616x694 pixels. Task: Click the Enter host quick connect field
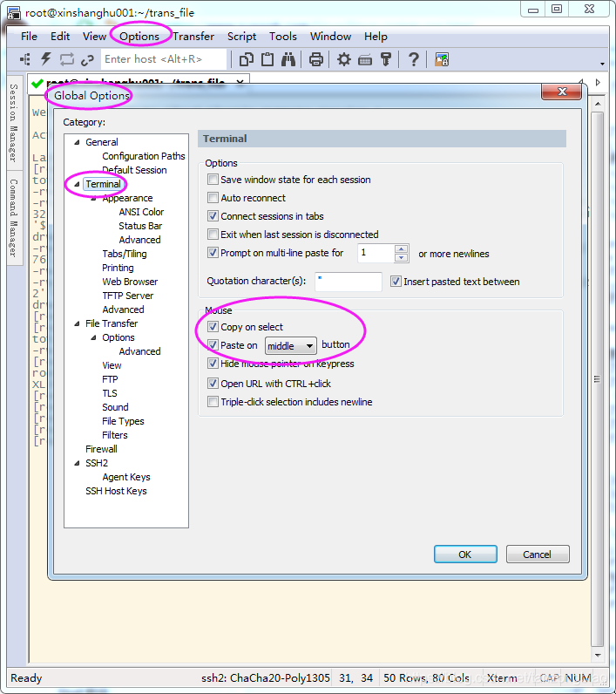point(163,59)
